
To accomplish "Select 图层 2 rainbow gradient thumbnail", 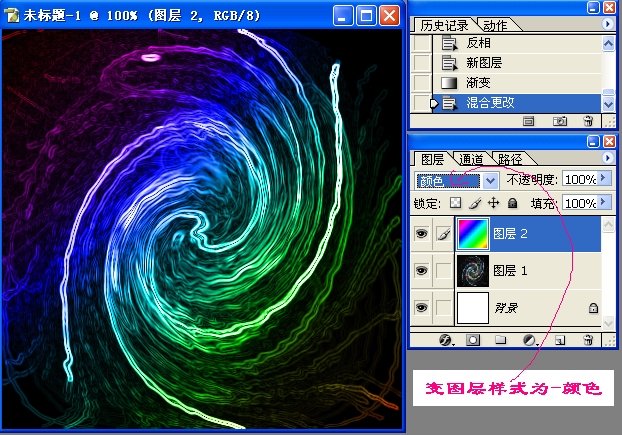I will coord(472,234).
